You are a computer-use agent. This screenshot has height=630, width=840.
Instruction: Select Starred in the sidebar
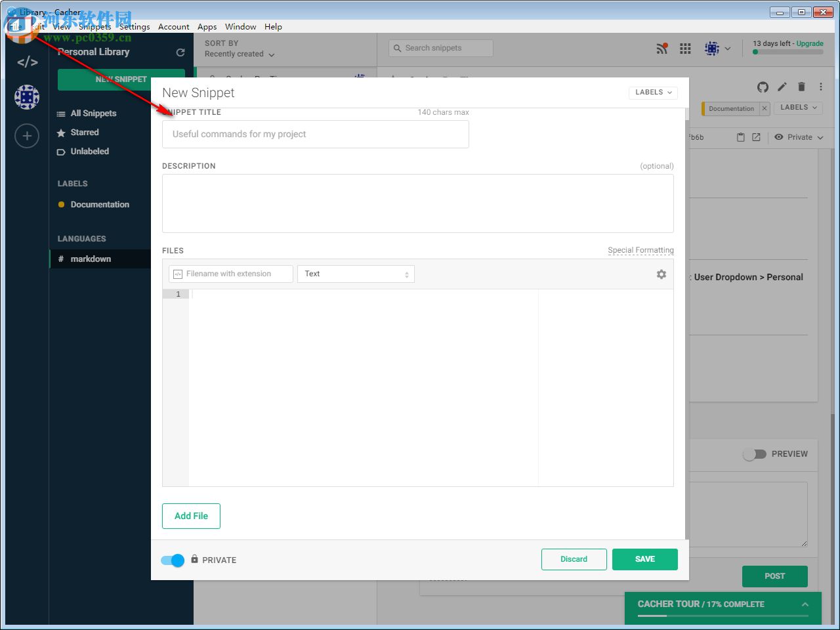click(85, 133)
